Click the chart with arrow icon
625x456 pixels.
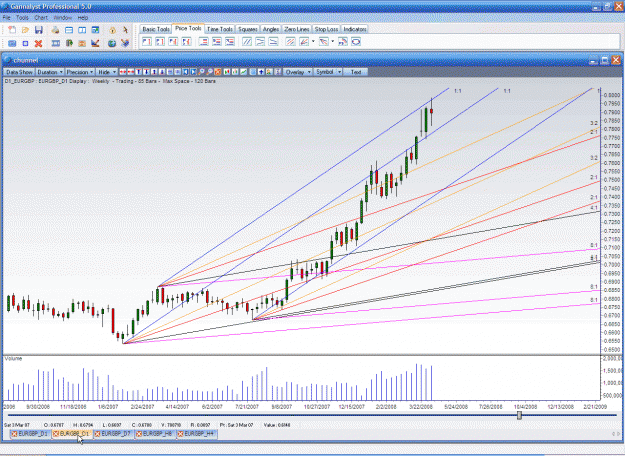pos(95,43)
